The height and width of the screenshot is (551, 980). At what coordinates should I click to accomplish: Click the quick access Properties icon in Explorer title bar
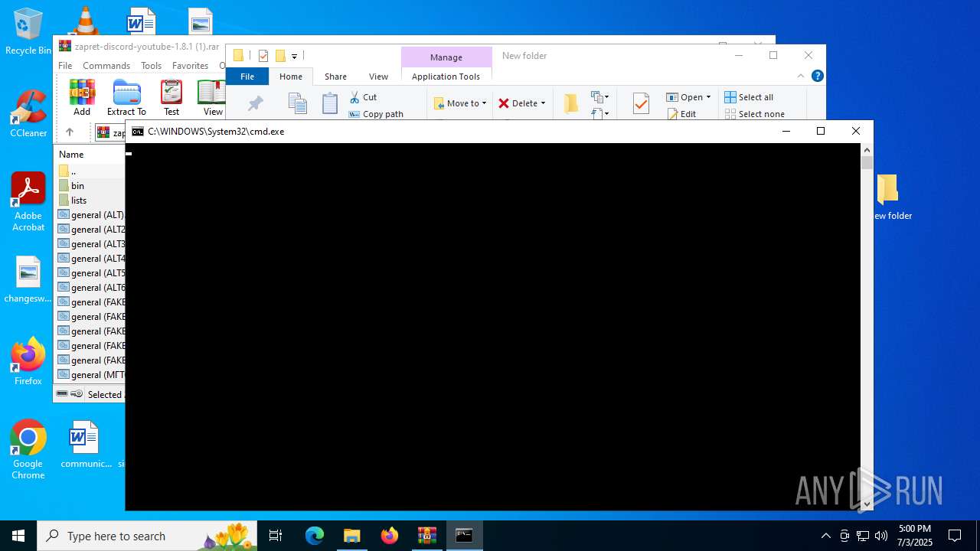263,55
